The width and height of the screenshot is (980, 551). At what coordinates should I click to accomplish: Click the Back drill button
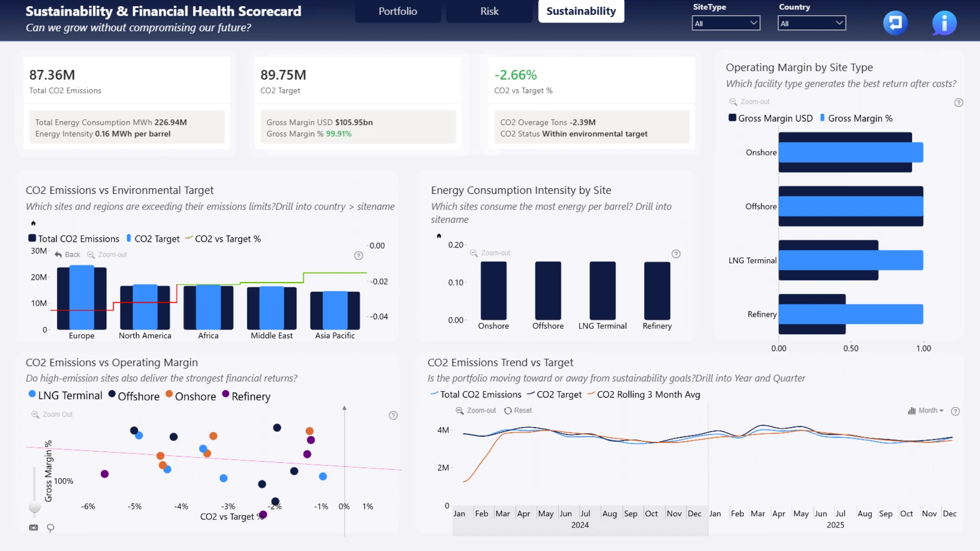(67, 255)
